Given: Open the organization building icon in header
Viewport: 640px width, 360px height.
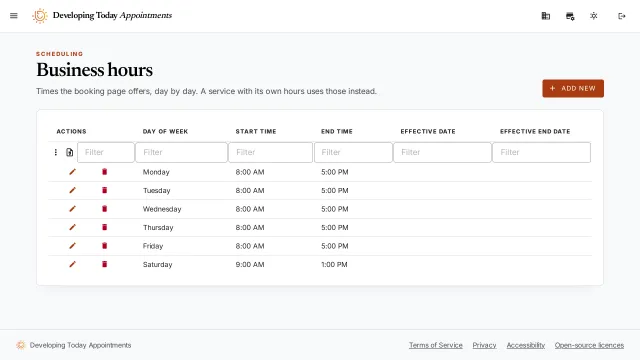Looking at the screenshot, I should [546, 16].
